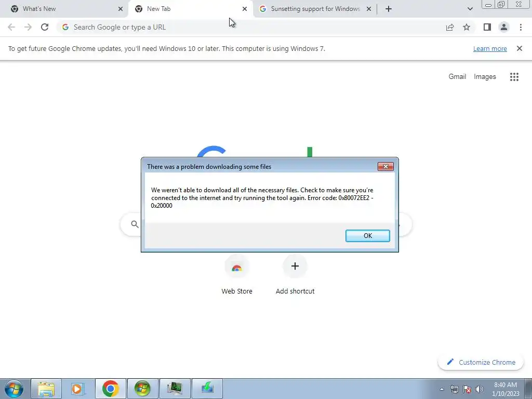Close the problem downloading files dialog

click(385, 166)
